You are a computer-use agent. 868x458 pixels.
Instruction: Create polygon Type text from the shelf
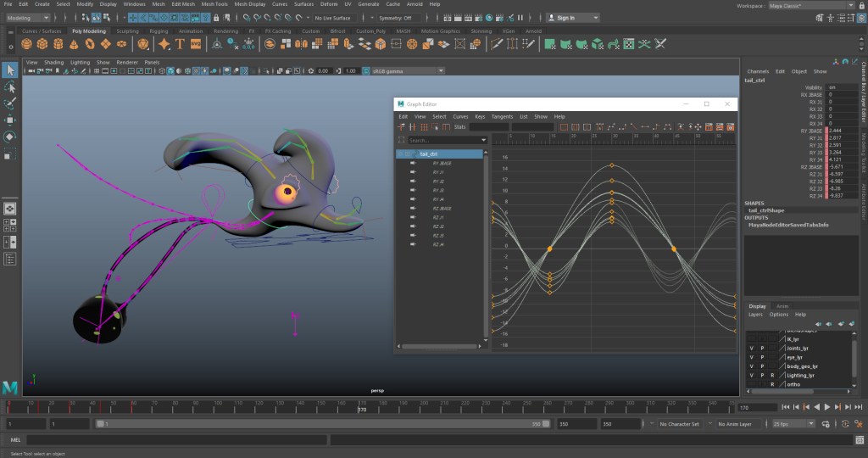[x=180, y=43]
